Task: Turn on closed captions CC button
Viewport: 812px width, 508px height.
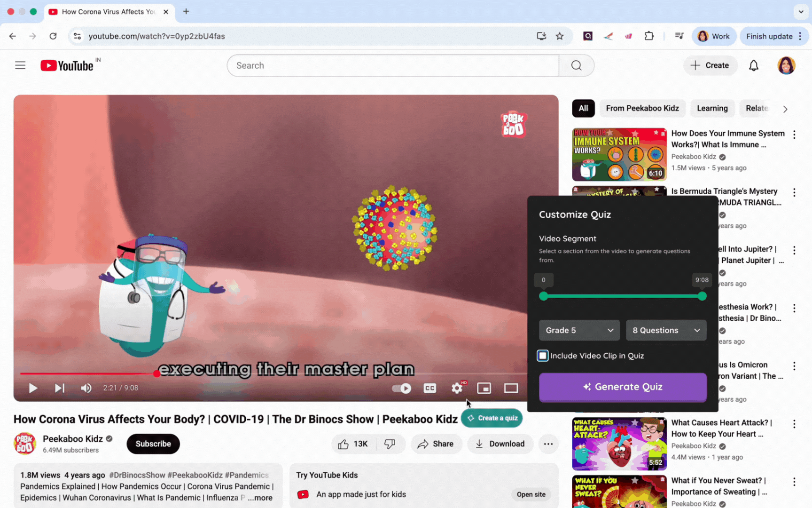Action: coord(429,388)
